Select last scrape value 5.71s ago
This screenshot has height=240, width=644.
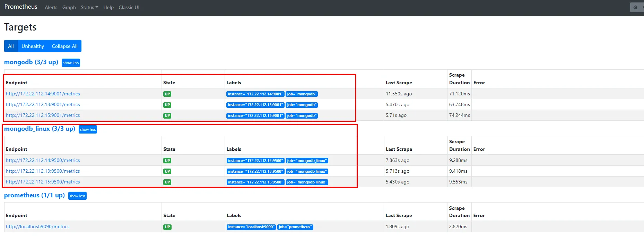(x=396, y=115)
